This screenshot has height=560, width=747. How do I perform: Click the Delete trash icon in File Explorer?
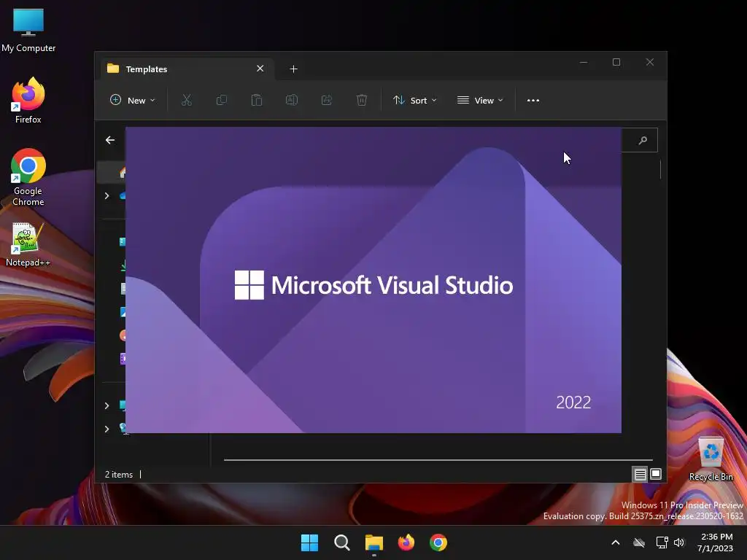[362, 100]
